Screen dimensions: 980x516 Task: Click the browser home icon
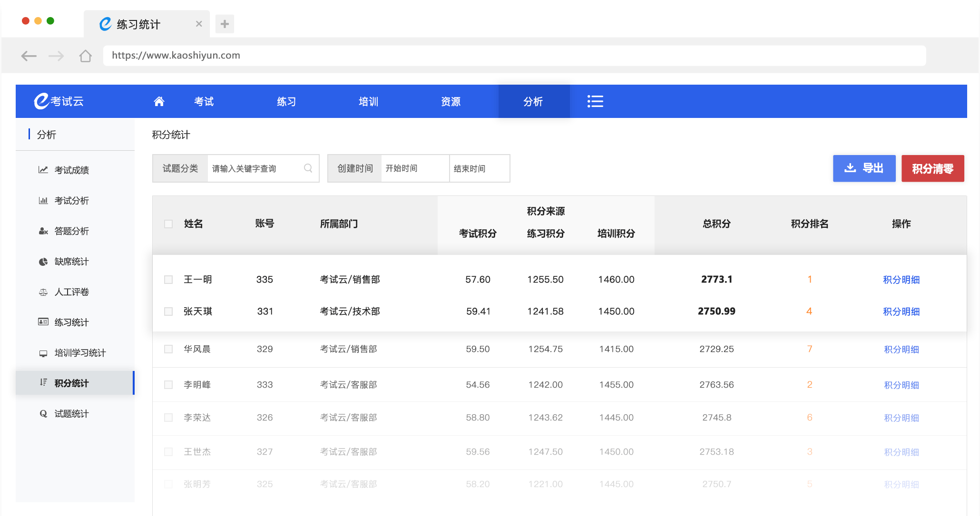(86, 56)
